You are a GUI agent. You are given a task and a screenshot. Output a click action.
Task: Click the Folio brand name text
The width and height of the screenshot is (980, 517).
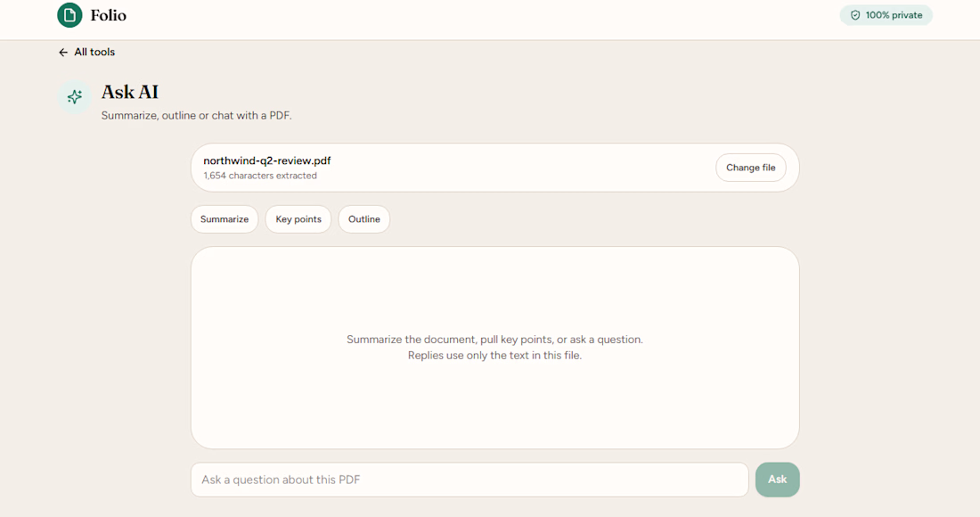[x=108, y=16]
